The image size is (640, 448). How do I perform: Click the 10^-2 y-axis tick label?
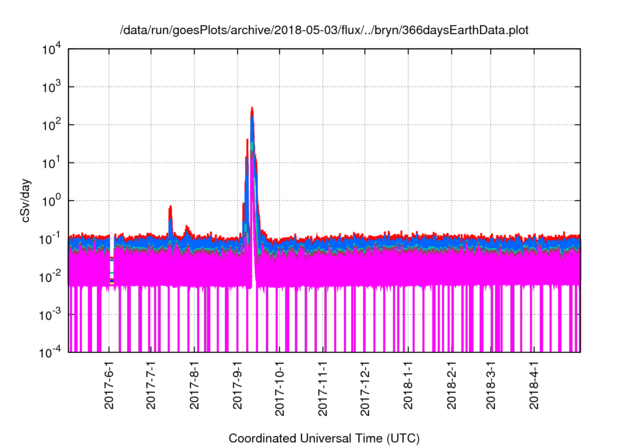tap(50, 277)
